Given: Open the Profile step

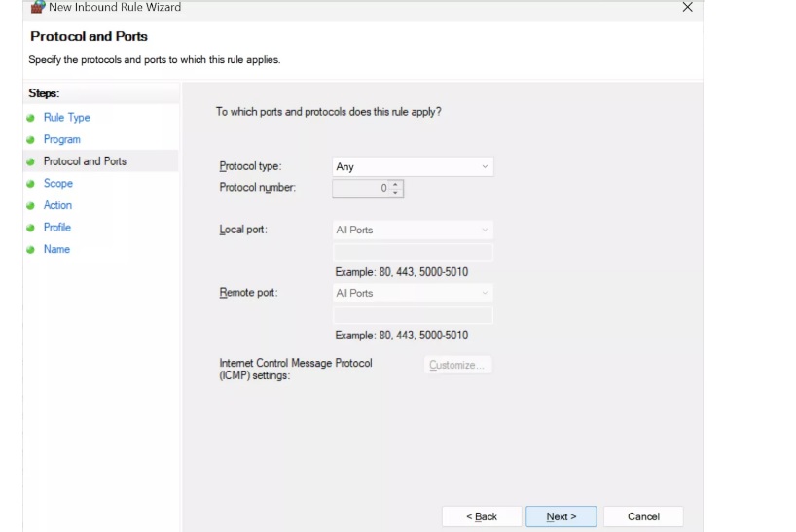Looking at the screenshot, I should coord(56,228).
